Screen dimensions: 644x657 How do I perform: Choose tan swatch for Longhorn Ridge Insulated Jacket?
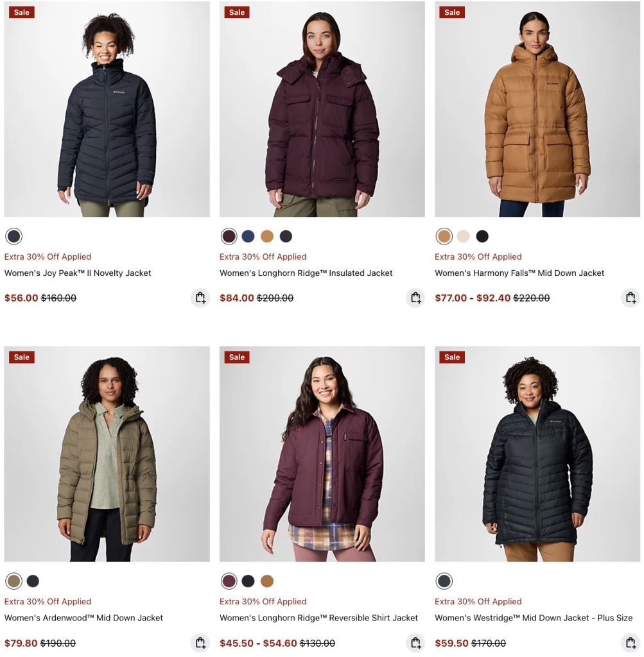pos(267,236)
